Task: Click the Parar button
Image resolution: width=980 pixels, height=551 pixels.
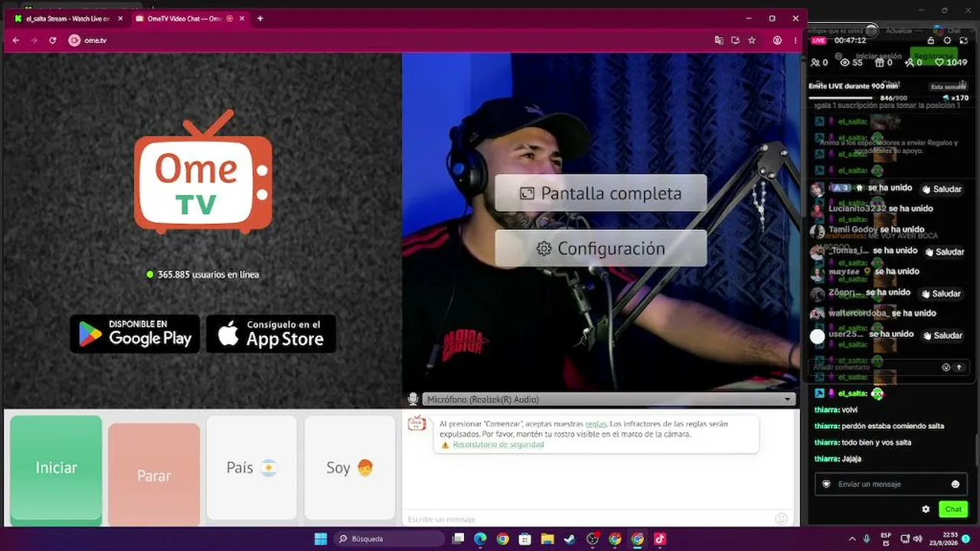Action: coord(154,475)
